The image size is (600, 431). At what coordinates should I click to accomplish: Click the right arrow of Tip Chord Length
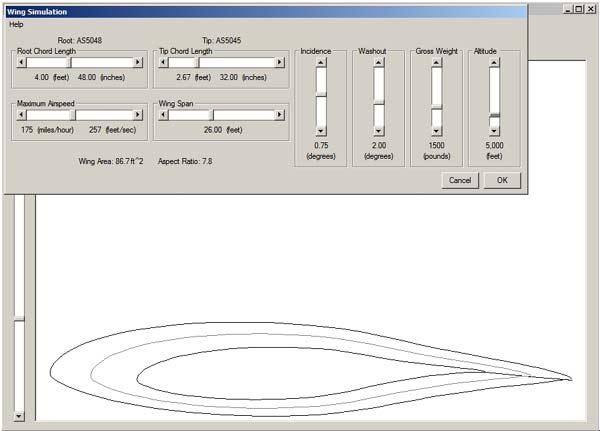click(280, 62)
